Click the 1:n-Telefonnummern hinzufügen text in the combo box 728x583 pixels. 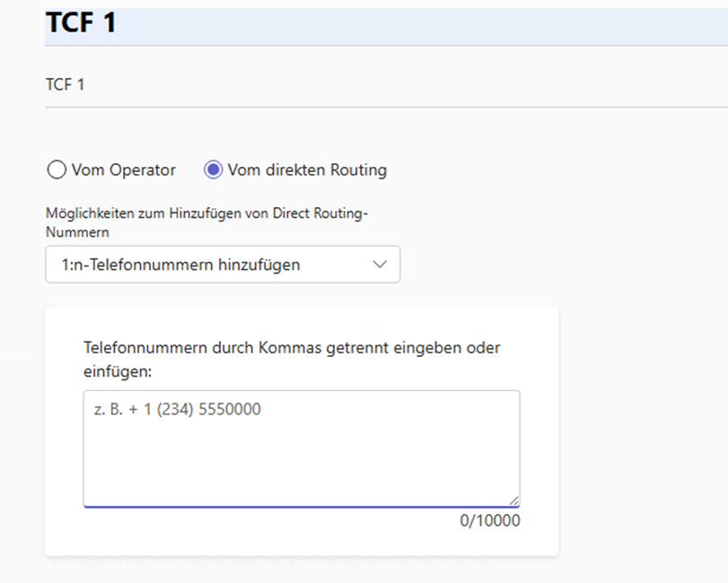181,265
